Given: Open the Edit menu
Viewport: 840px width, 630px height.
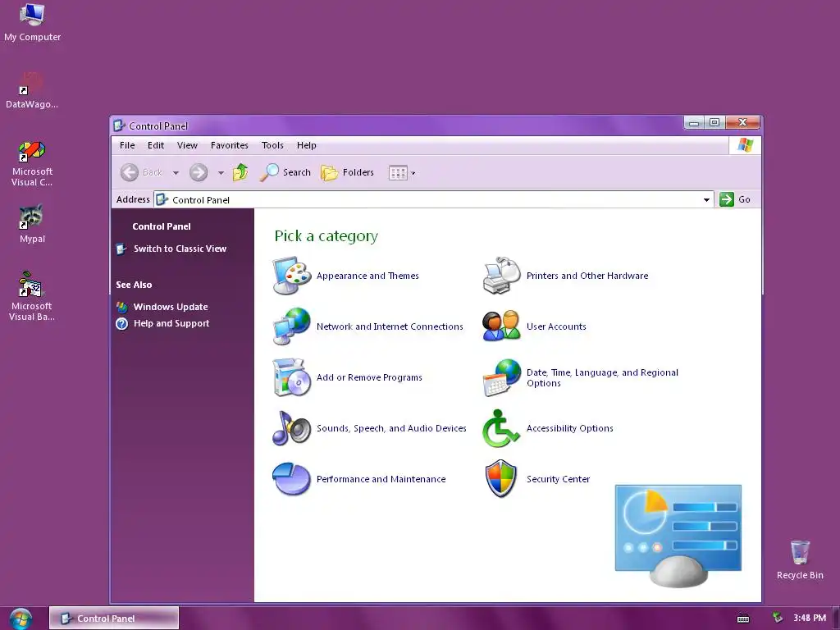Looking at the screenshot, I should click(x=156, y=145).
